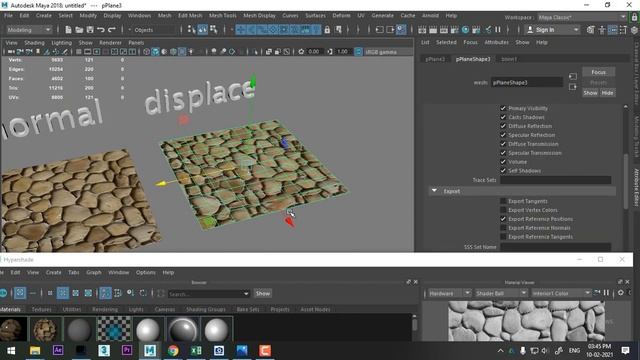Open the Hypershade search field dropdown arrow

[x=246, y=293]
